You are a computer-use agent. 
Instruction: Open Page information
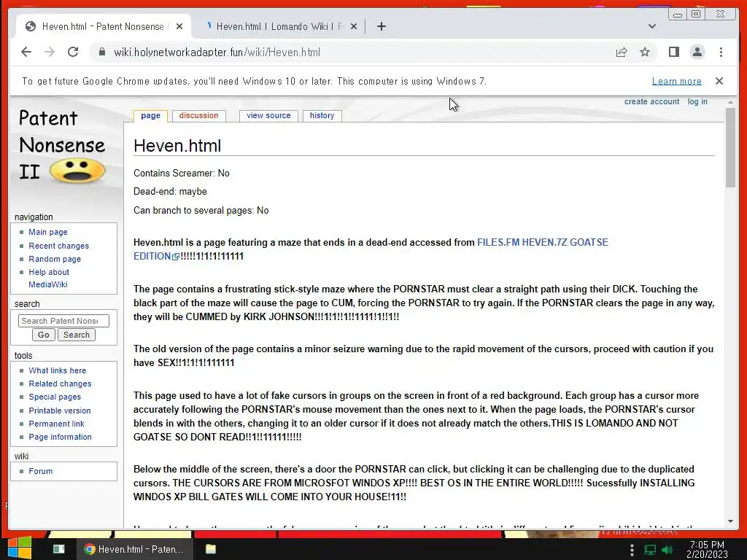(60, 437)
